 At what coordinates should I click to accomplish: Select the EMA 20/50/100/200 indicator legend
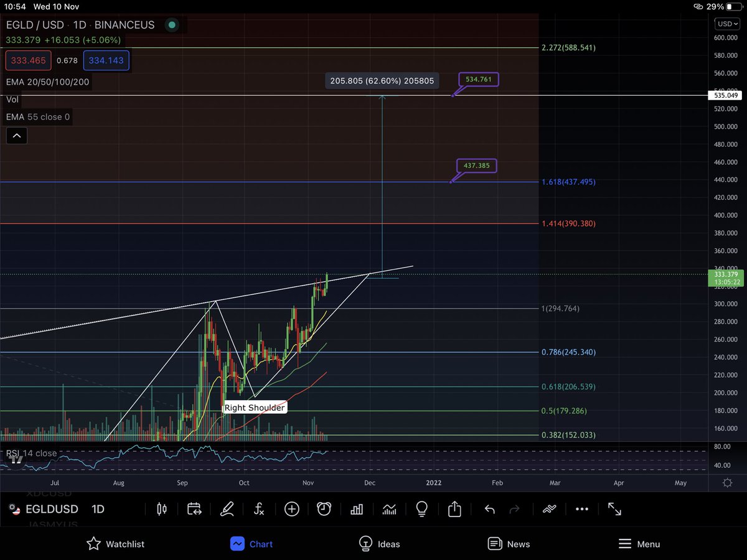pyautogui.click(x=47, y=82)
